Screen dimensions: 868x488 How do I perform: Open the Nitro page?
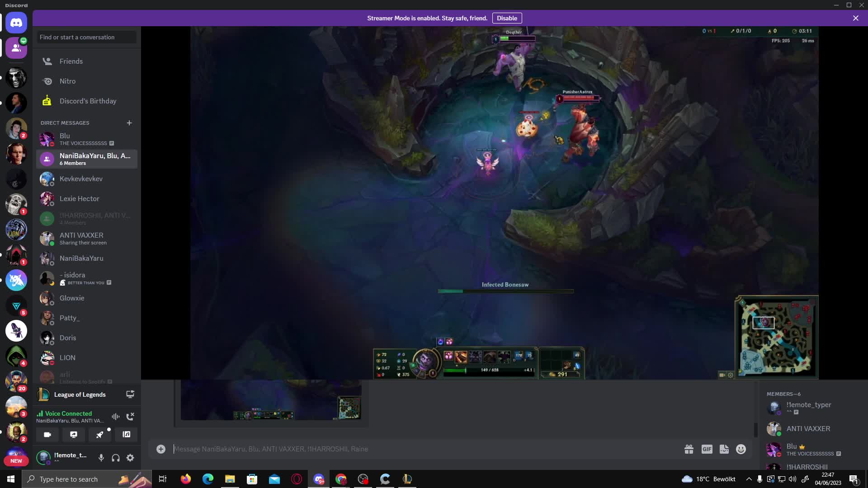pos(86,81)
